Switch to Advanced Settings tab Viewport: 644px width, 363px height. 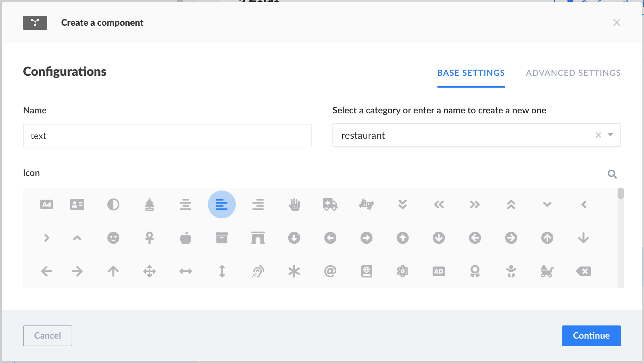pyautogui.click(x=573, y=73)
